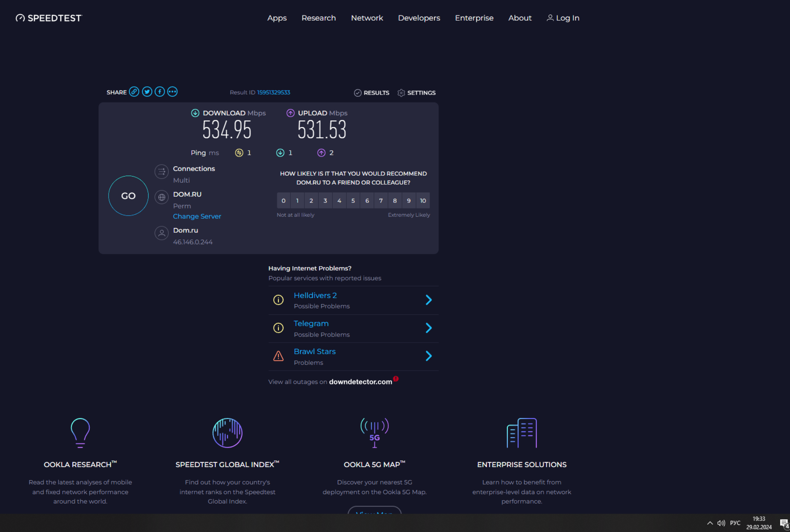Image resolution: width=790 pixels, height=532 pixels.
Task: Open Speedtest Global Index heading
Action: click(x=227, y=465)
